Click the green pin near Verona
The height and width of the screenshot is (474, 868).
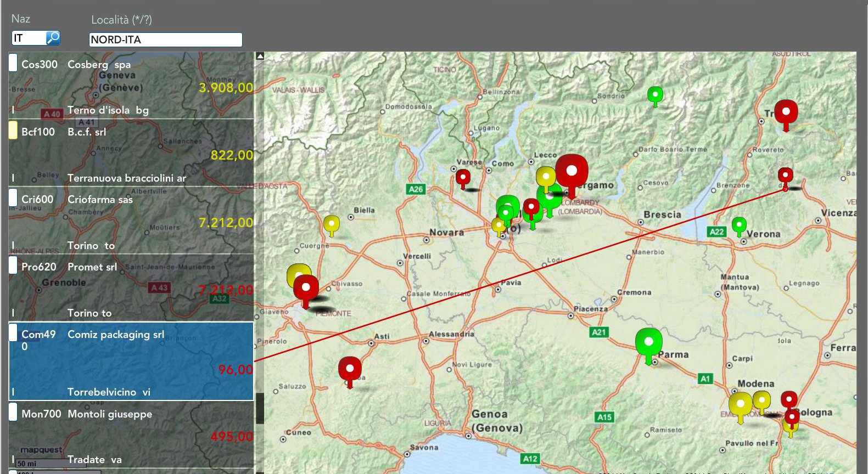pos(739,224)
